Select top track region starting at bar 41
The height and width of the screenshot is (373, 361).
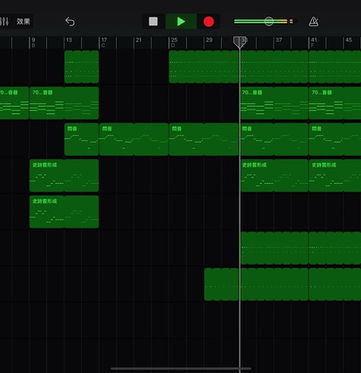point(335,67)
